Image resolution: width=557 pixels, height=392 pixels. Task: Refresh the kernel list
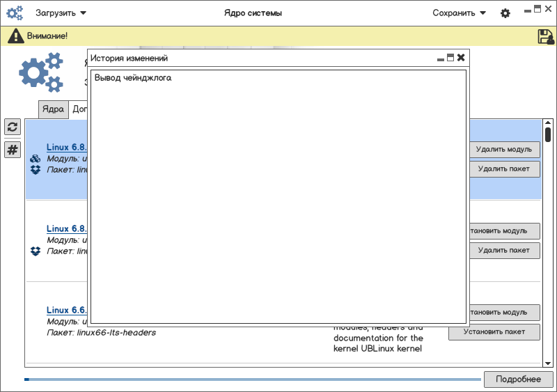13,127
